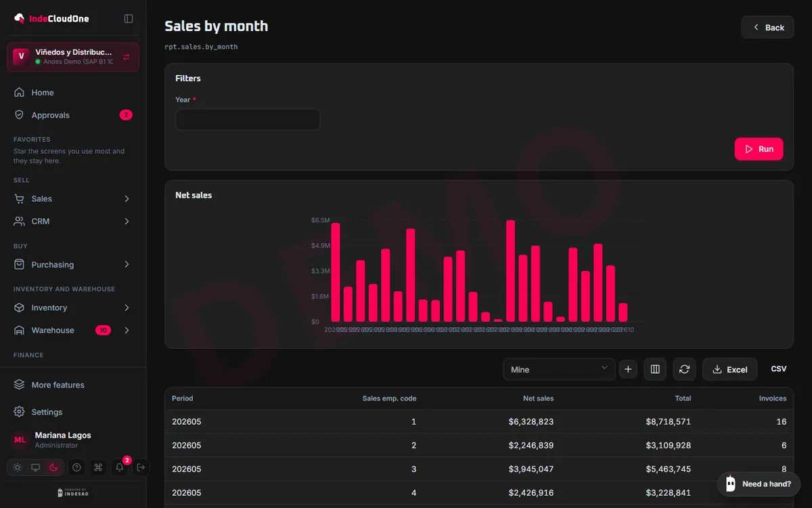Switch to light theme
This screenshot has height=508, width=812.
click(18, 467)
